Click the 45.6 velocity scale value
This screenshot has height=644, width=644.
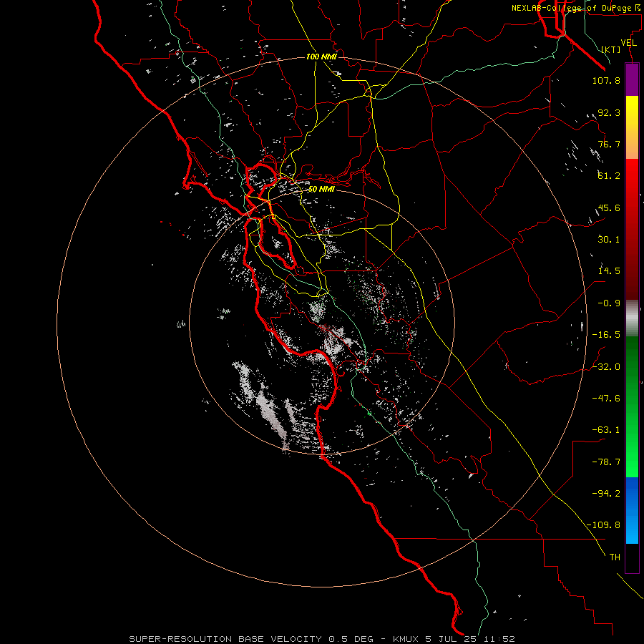[x=609, y=208]
